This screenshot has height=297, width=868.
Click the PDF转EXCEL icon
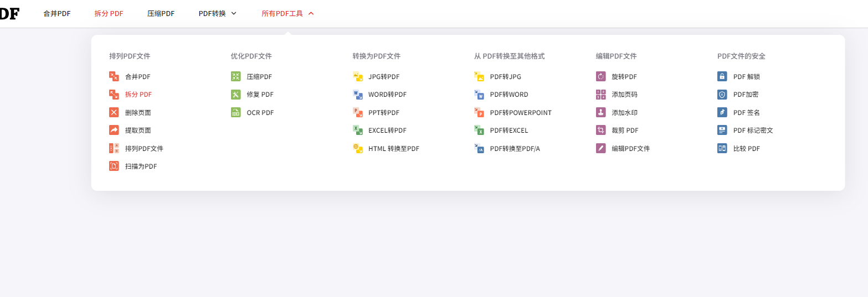479,131
